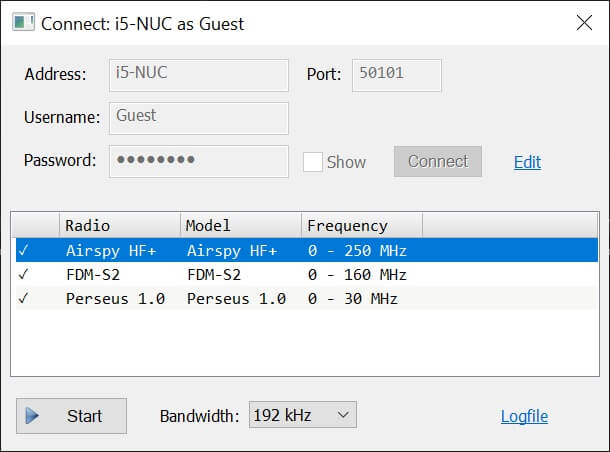The width and height of the screenshot is (610, 452).
Task: Click the Port field showing 50101
Action: click(396, 74)
